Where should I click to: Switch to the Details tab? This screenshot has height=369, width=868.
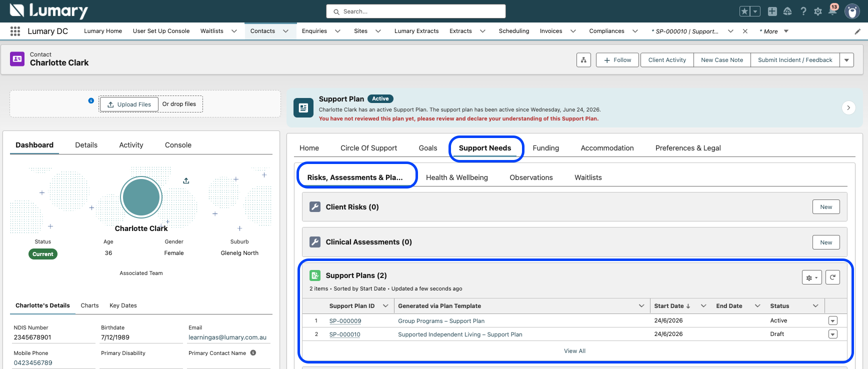pos(86,145)
